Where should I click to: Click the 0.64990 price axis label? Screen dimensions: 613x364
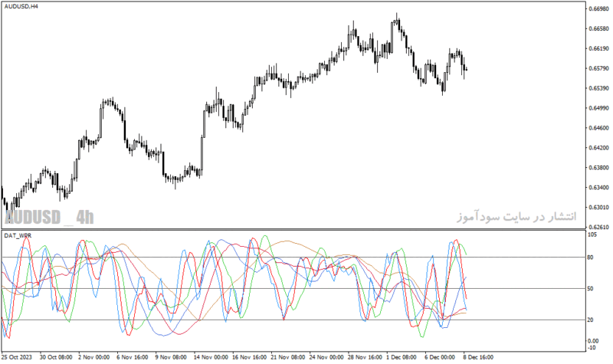pyautogui.click(x=598, y=108)
